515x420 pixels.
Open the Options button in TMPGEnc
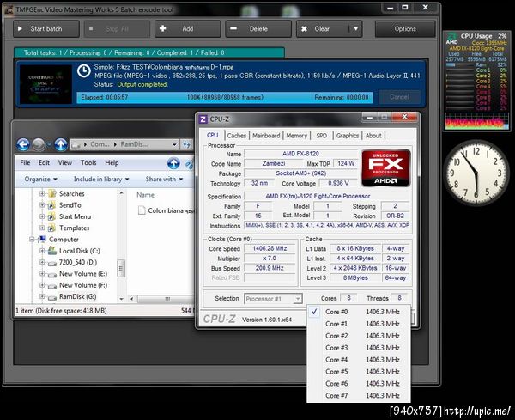pyautogui.click(x=405, y=29)
